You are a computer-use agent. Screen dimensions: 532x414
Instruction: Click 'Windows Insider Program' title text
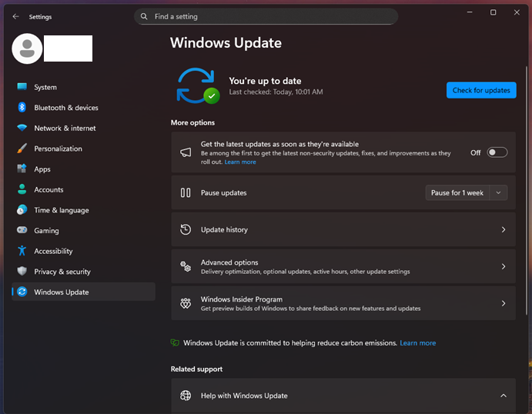click(242, 299)
